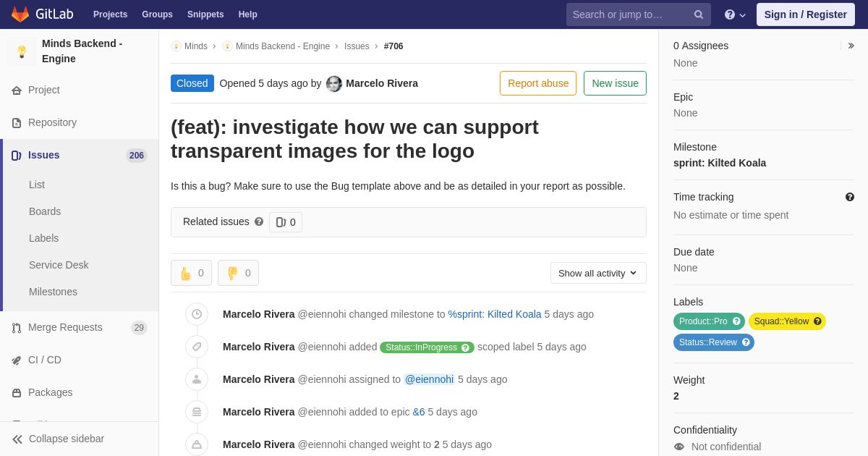This screenshot has width=868, height=456.
Task: Click the CI / CD rocket icon
Action: (x=17, y=360)
